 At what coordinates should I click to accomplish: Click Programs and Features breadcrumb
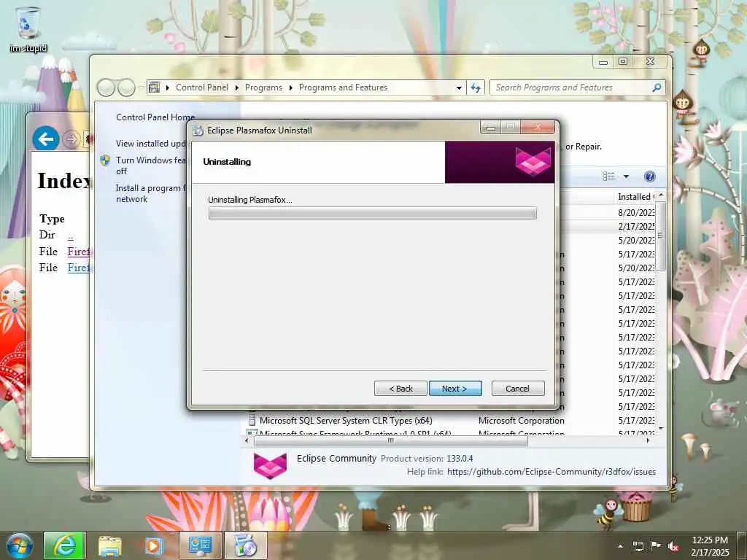coord(343,87)
